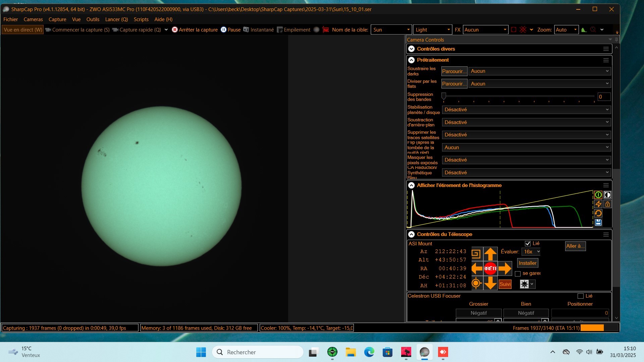Screen dimensions: 644x362
Task: Open the Contrôles divers panel menu icon
Action: (x=606, y=49)
